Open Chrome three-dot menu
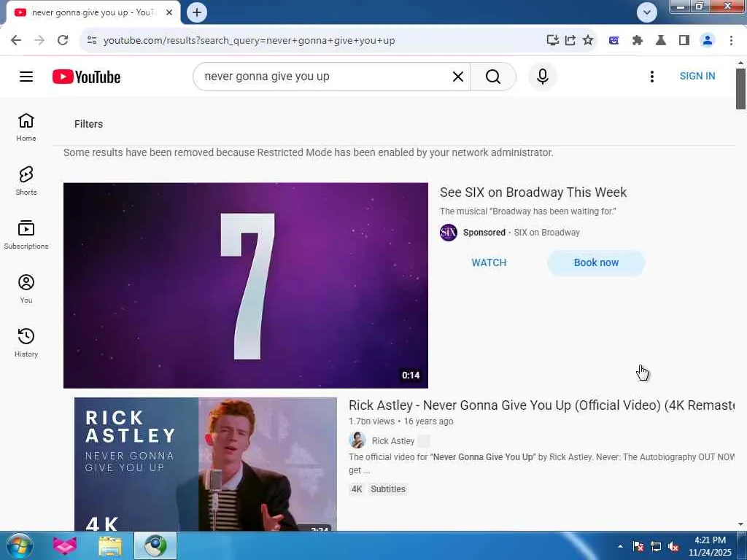Screen dimensions: 747x560 tap(731, 41)
